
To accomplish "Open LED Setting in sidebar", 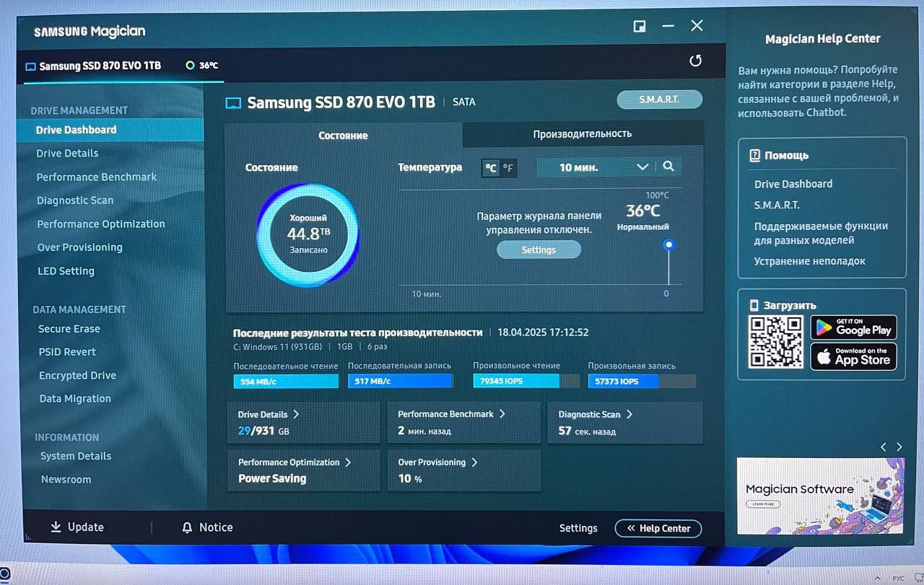I will (x=66, y=271).
